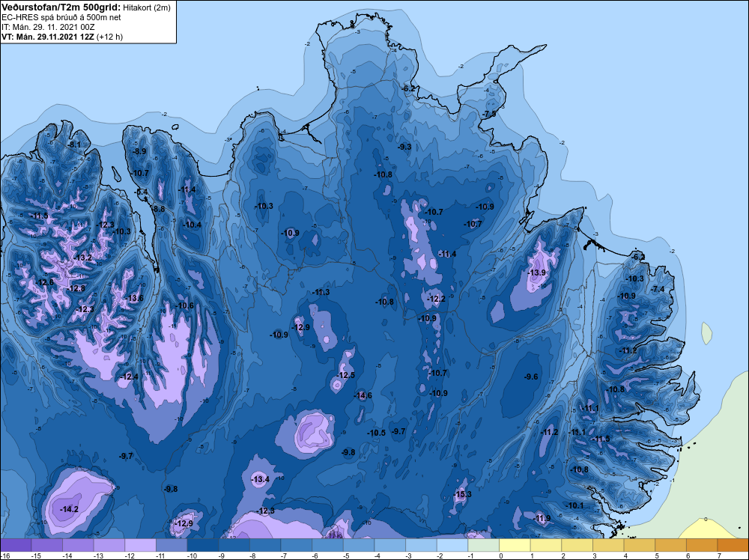Select the legend swatch between -10 and -9
The width and height of the screenshot is (749, 560).
click(x=203, y=545)
